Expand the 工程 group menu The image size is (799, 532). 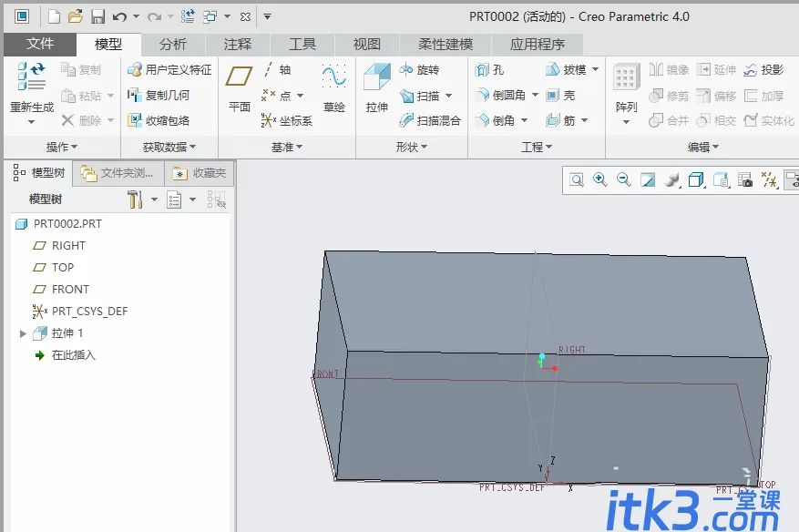click(537, 148)
